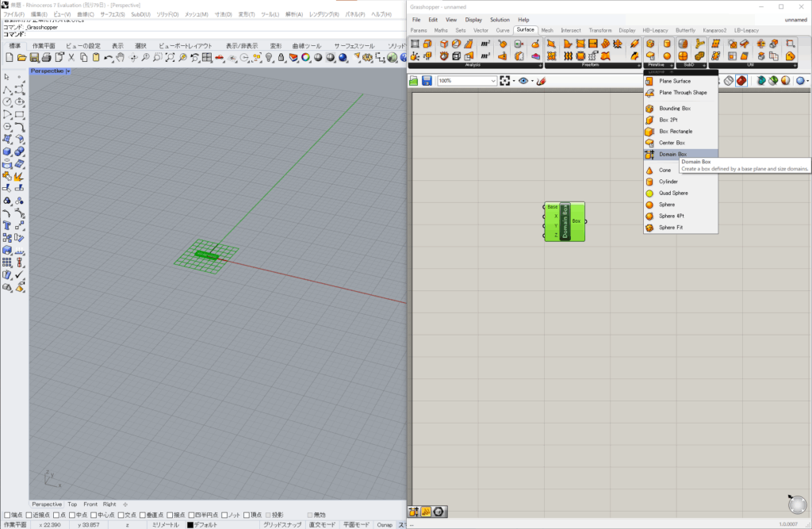Choose the Cylinder primitive from the list
This screenshot has width=812, height=529.
(x=668, y=182)
